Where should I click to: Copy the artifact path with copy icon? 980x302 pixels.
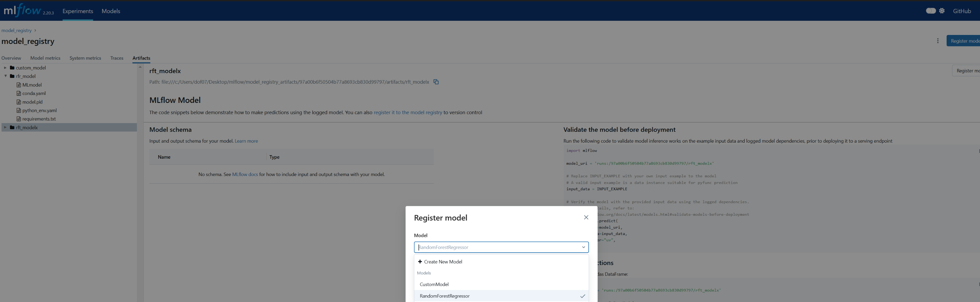pos(436,82)
